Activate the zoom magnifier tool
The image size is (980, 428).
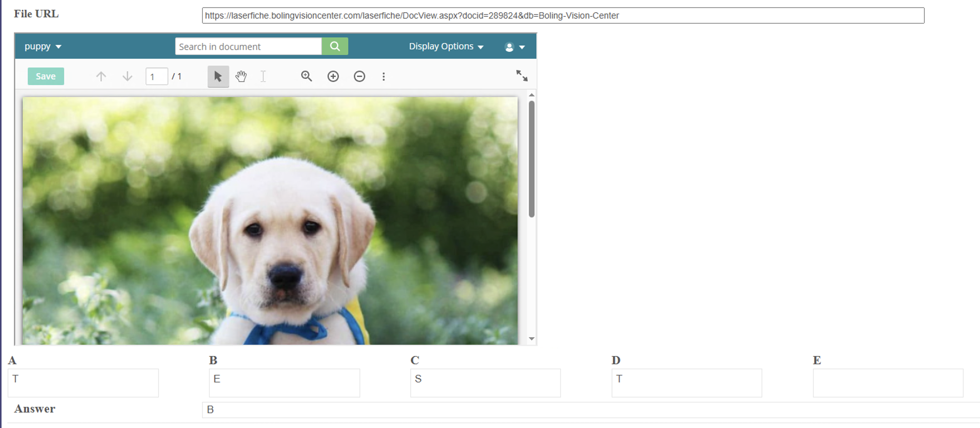tap(306, 77)
